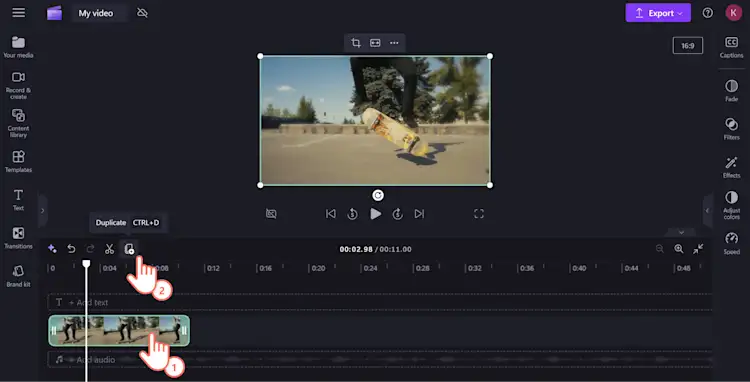Open the Adjust colors panel
This screenshot has height=382, width=750.
coord(731,206)
